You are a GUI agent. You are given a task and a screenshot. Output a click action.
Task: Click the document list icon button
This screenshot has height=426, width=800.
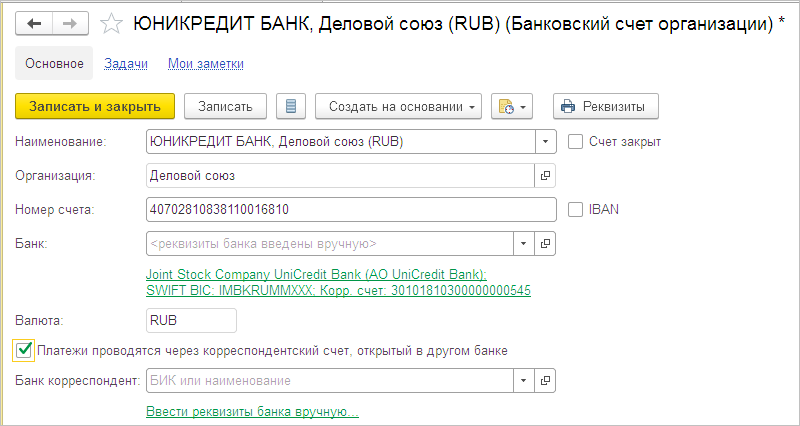point(291,106)
